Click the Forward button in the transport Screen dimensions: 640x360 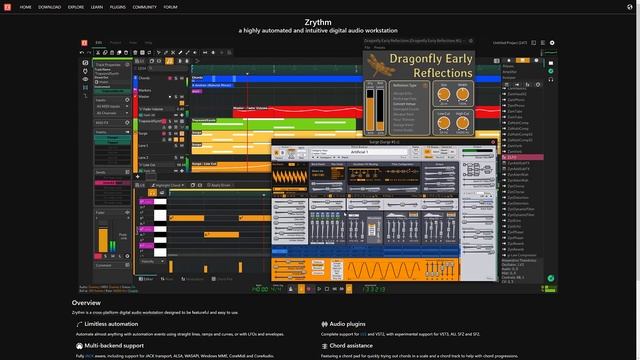click(x=342, y=289)
